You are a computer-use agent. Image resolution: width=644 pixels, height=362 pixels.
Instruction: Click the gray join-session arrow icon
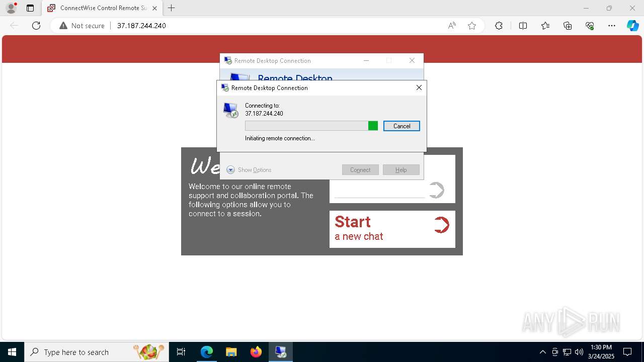[x=437, y=190]
